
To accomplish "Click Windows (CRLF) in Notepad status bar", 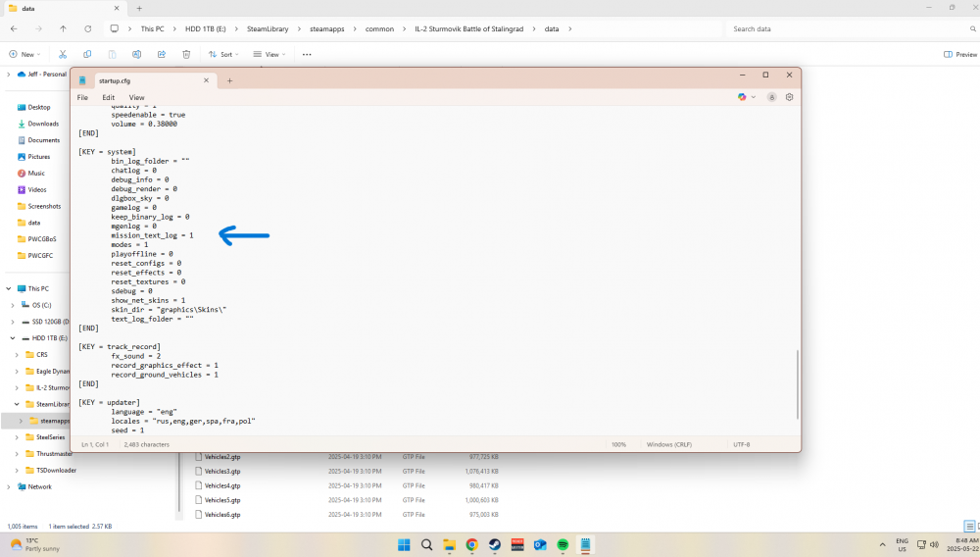I will coord(668,444).
